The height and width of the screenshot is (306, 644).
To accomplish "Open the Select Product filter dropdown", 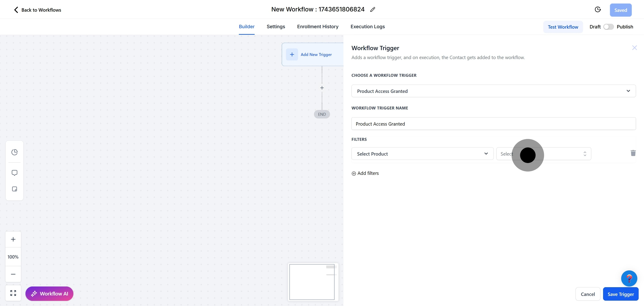I will 422,154.
